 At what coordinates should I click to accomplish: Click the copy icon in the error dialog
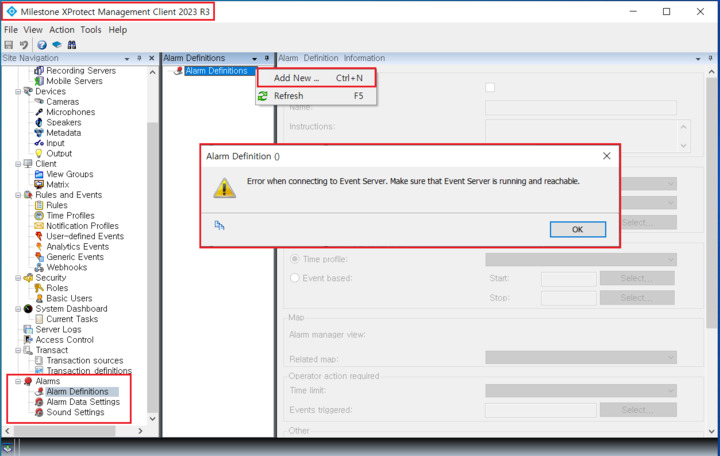click(x=219, y=225)
